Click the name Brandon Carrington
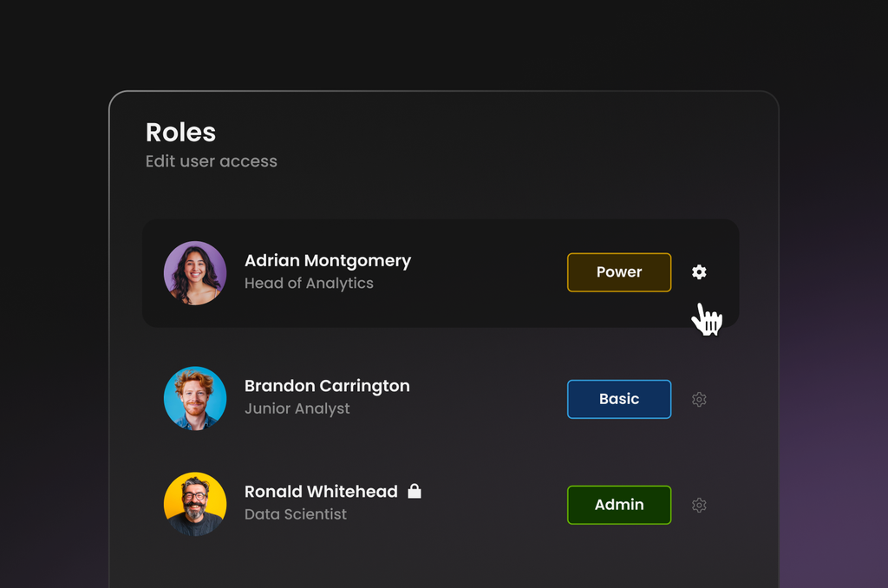The width and height of the screenshot is (888, 588). [327, 386]
